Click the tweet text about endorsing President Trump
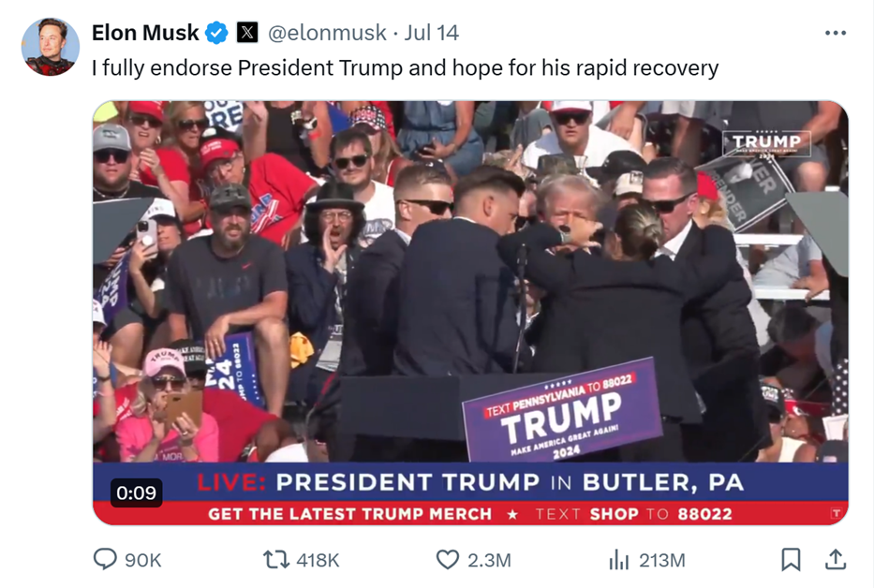874x588 pixels. (x=406, y=68)
